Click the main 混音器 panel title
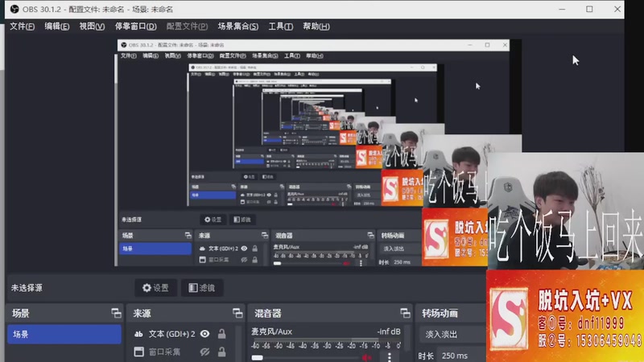Screen dimensions: 644x362 click(268, 313)
